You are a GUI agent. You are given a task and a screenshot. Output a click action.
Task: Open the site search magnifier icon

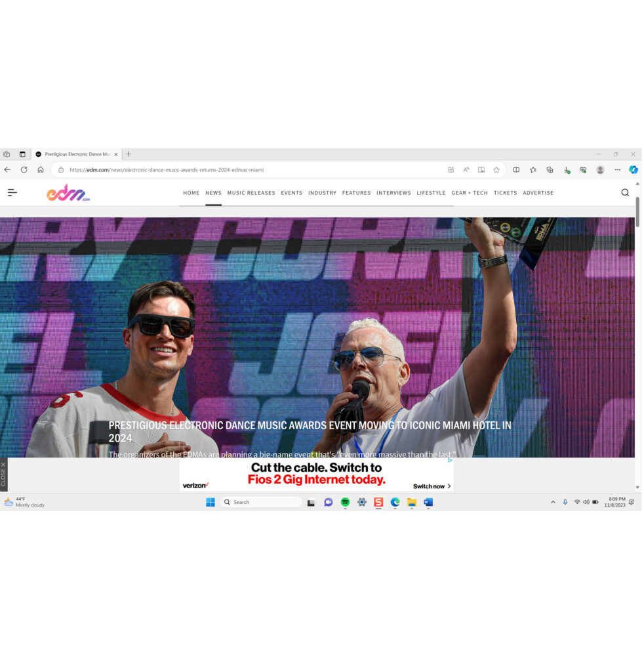pyautogui.click(x=624, y=192)
